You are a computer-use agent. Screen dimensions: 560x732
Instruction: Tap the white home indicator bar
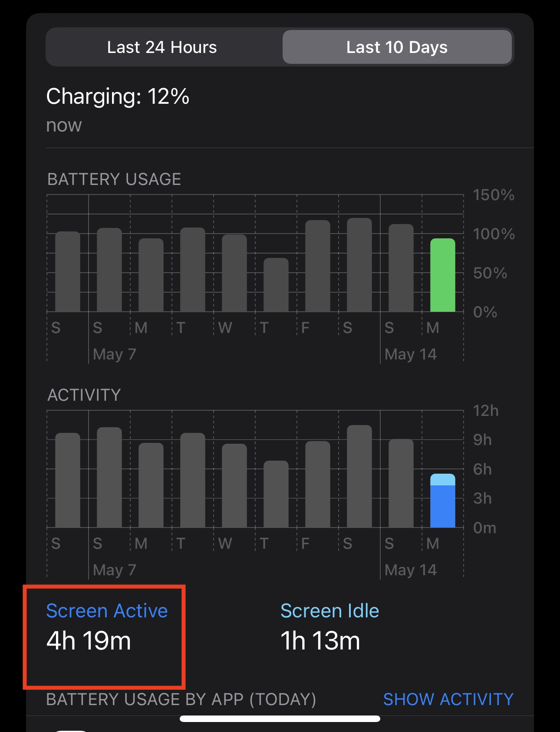pos(280,719)
